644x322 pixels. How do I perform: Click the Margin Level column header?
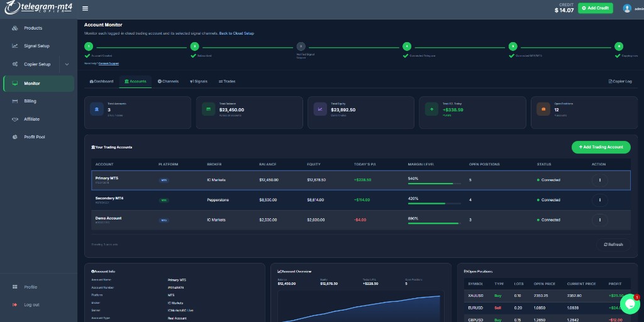[421, 164]
